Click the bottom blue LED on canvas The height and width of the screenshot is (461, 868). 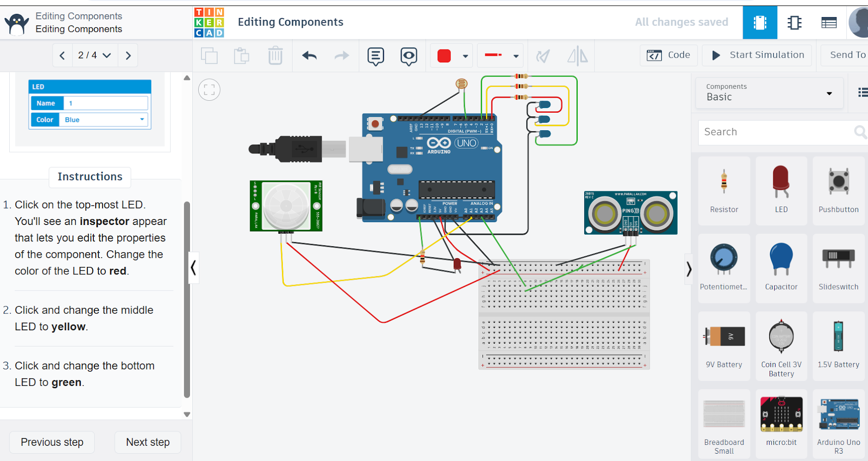click(545, 134)
